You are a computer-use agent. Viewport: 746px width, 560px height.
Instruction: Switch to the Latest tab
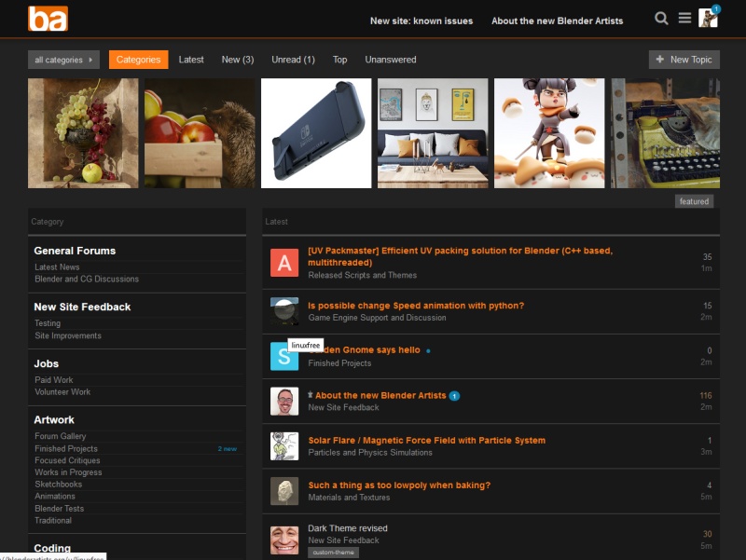coord(191,60)
